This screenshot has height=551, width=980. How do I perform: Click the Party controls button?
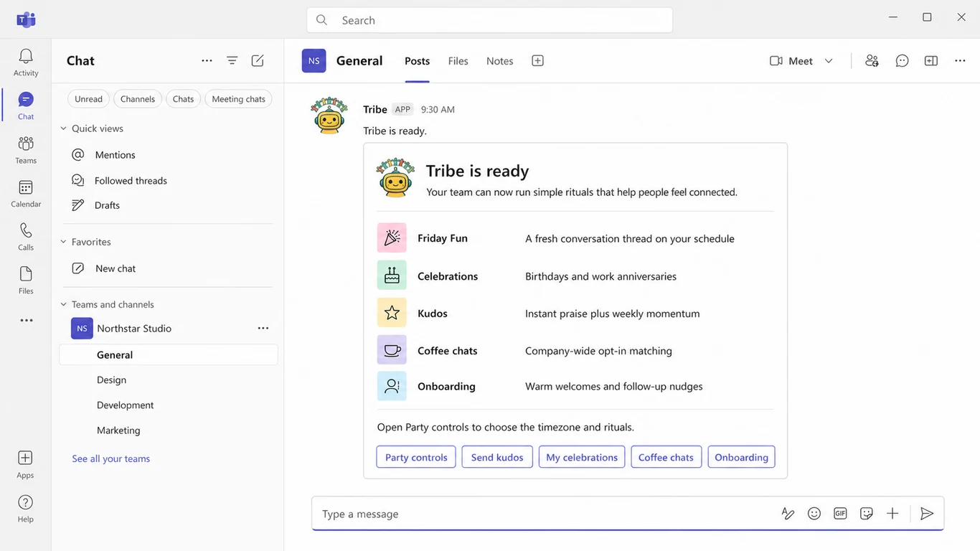pos(416,457)
